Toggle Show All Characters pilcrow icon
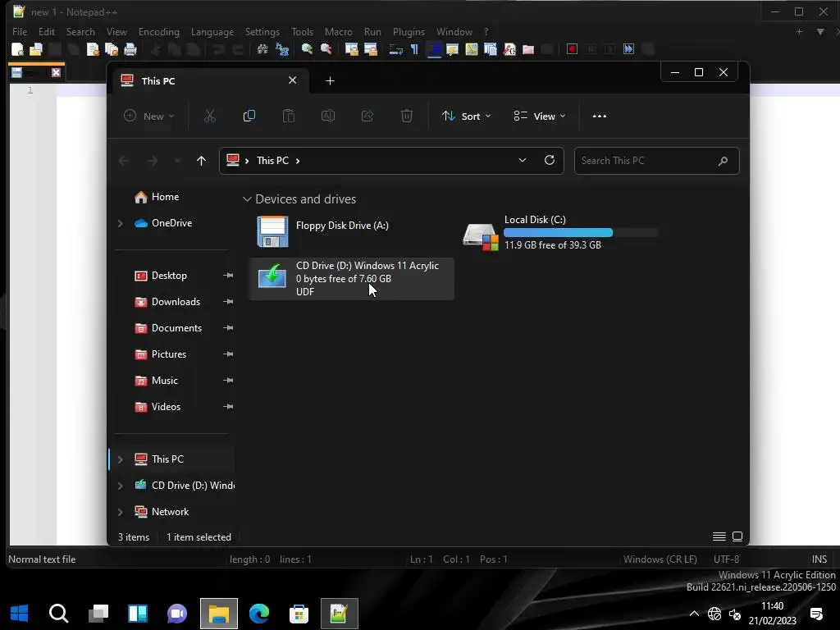This screenshot has width=840, height=630. [414, 49]
